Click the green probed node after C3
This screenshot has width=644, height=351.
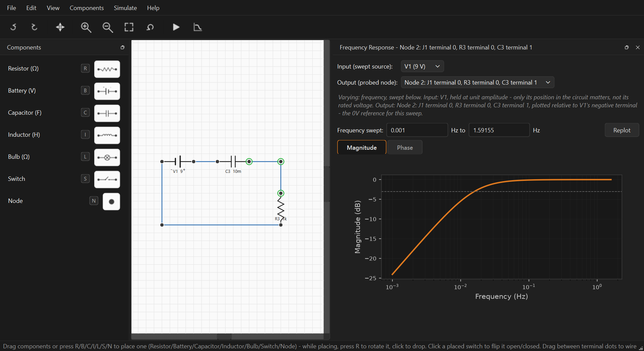[x=249, y=162]
